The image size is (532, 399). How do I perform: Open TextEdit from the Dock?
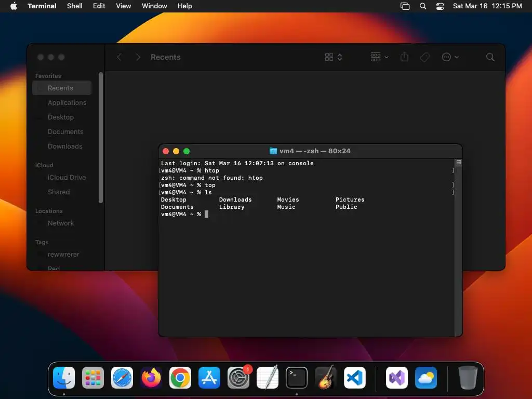268,378
